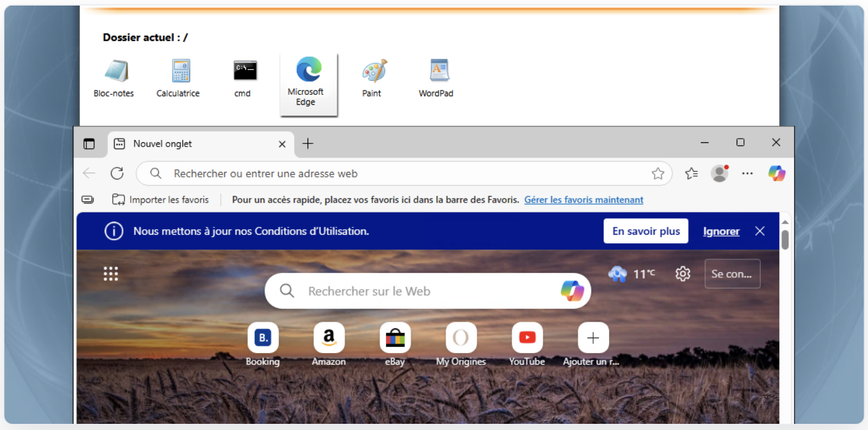This screenshot has height=430, width=868.
Task: Click the En savoir plus button
Action: (645, 232)
